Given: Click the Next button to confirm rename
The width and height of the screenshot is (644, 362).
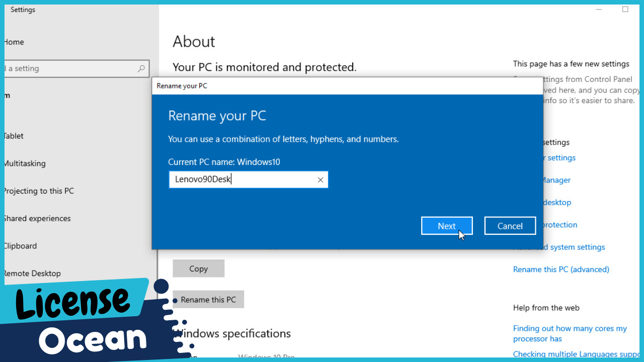Looking at the screenshot, I should [x=446, y=226].
